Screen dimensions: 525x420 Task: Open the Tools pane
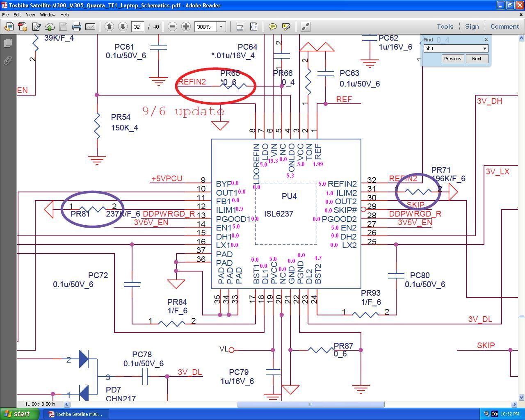tap(445, 26)
